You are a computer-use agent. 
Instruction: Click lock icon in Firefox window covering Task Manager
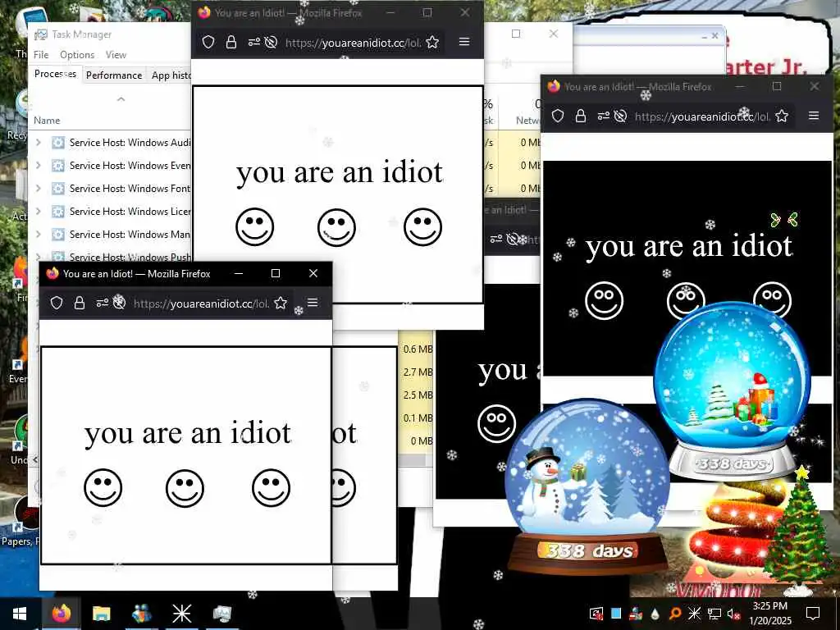[231, 42]
